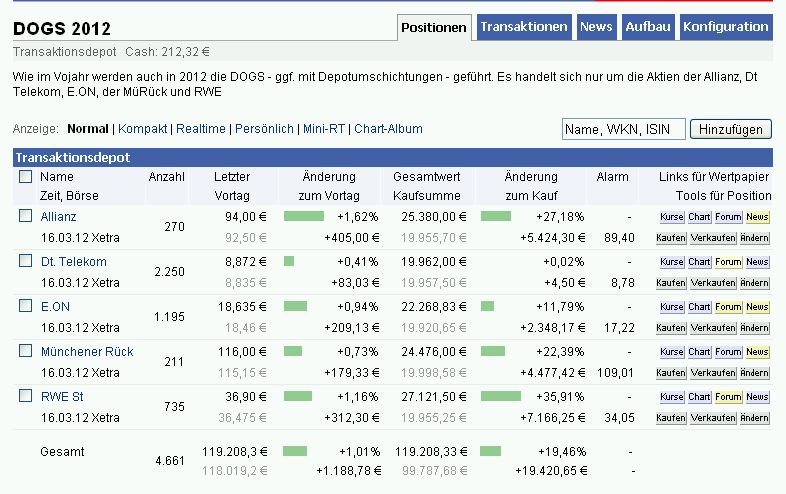Select the Realtime display mode
This screenshot has width=786, height=494.
(203, 129)
